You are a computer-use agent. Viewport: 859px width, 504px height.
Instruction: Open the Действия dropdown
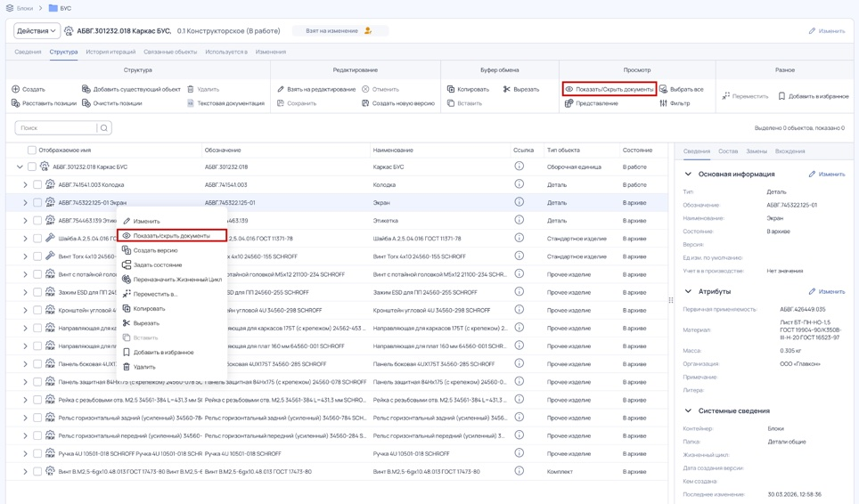[x=37, y=31]
